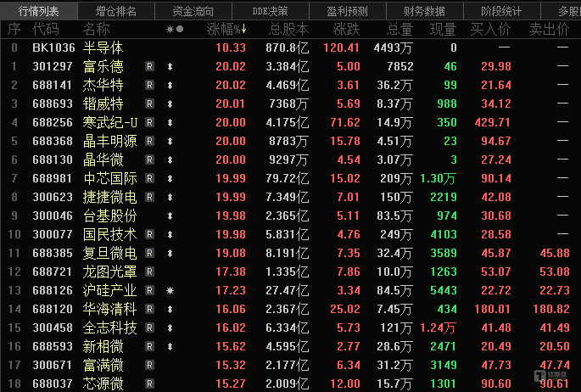
Task: Sort by 现量 column header
Action: click(443, 29)
